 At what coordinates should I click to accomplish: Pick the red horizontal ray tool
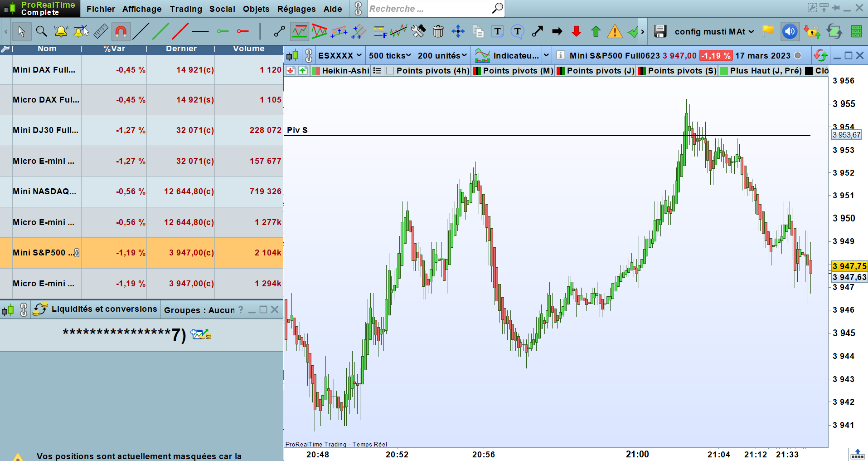(243, 31)
